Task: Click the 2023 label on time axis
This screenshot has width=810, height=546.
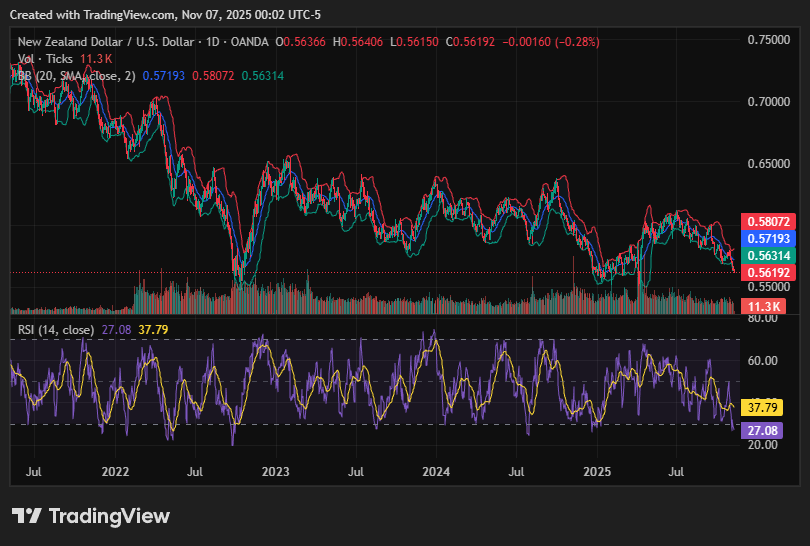Action: 275,469
